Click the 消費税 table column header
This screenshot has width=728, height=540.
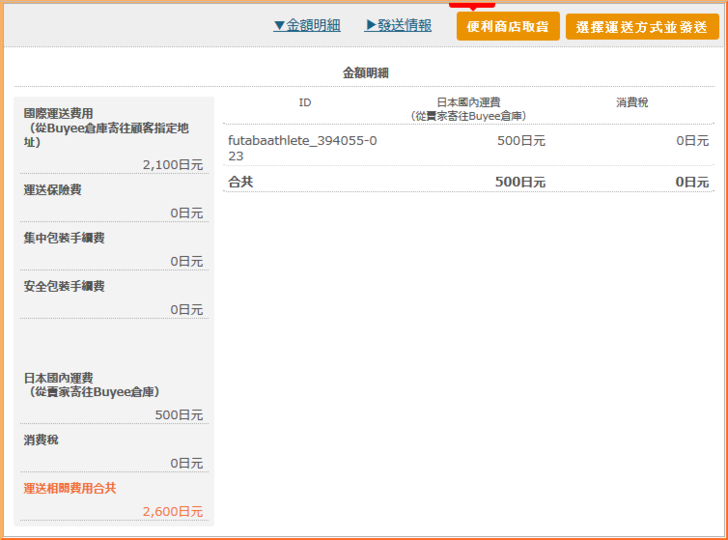(632, 103)
